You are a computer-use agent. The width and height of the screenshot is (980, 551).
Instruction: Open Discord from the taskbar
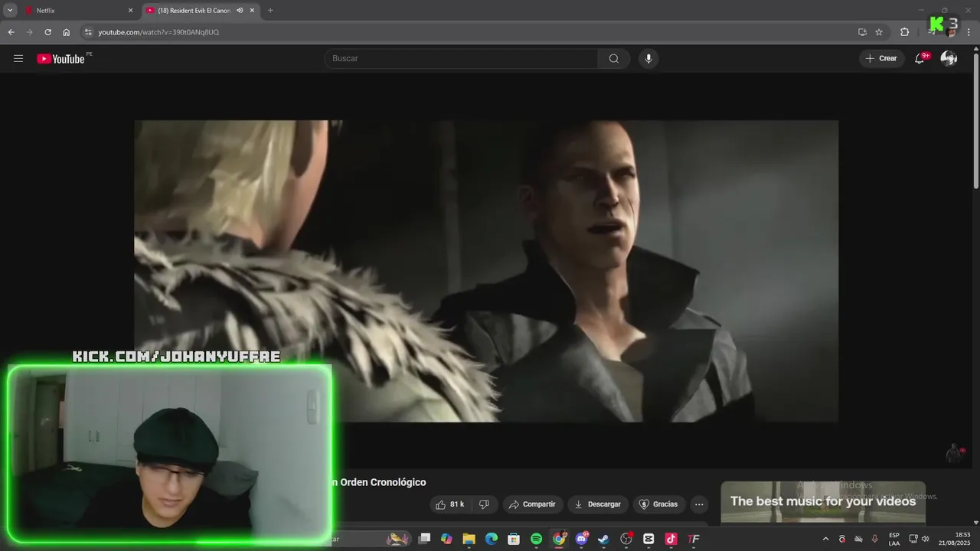[x=582, y=539]
